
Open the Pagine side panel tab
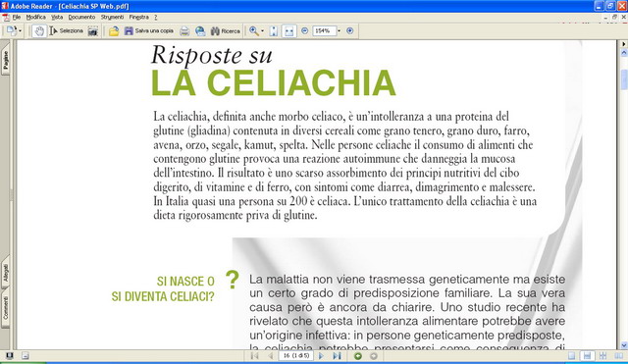coord(5,60)
